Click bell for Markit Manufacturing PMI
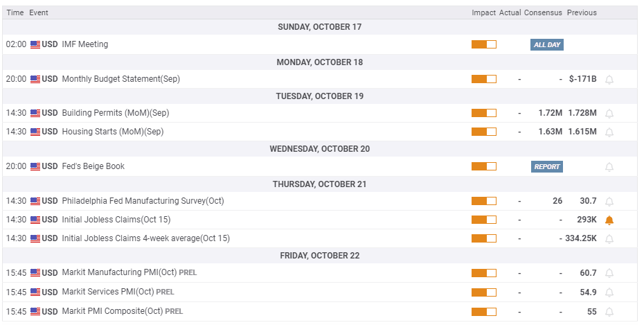The height and width of the screenshot is (325, 644). pyautogui.click(x=609, y=274)
